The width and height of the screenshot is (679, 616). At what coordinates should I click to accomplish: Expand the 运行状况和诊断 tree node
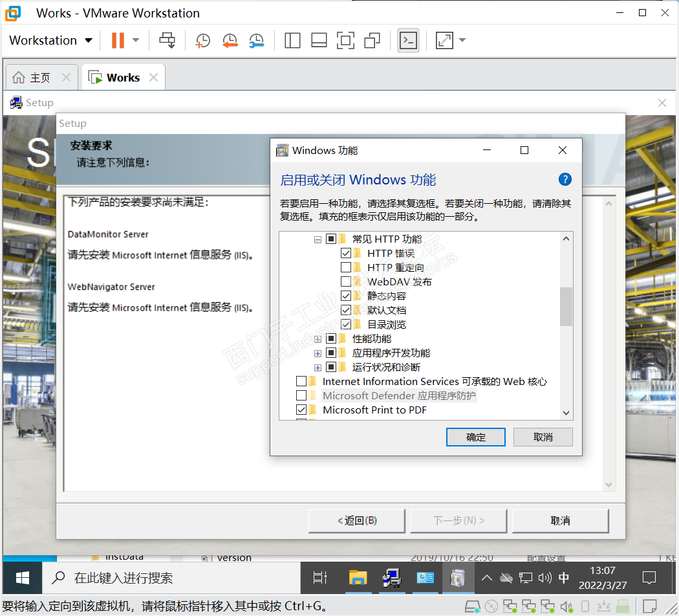318,368
